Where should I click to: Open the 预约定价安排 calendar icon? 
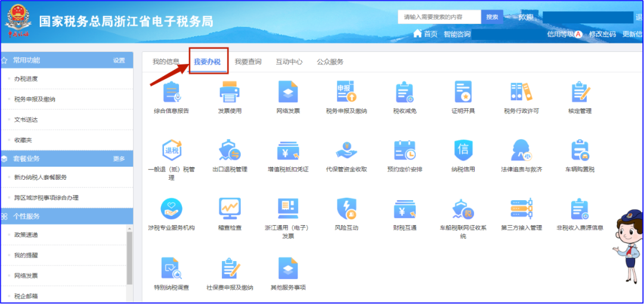404,151
